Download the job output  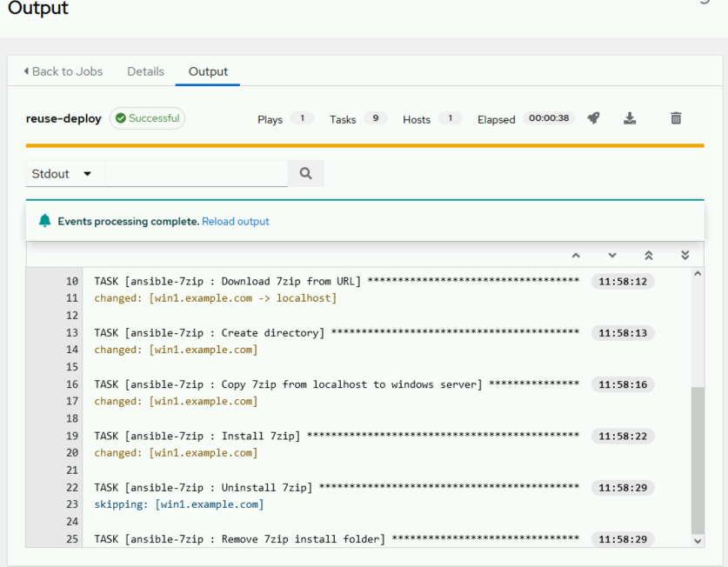pyautogui.click(x=630, y=118)
